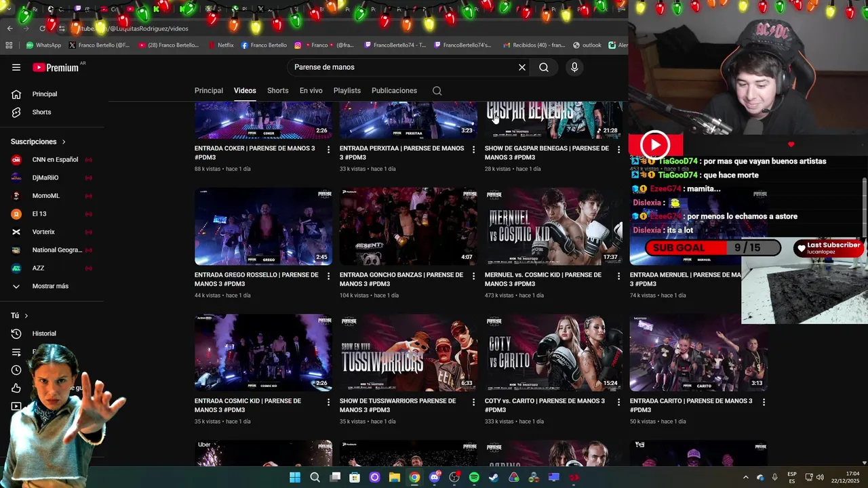868x488 pixels.
Task: Play ENTRADA GONCHO BANZAS thumbnail
Action: point(408,226)
